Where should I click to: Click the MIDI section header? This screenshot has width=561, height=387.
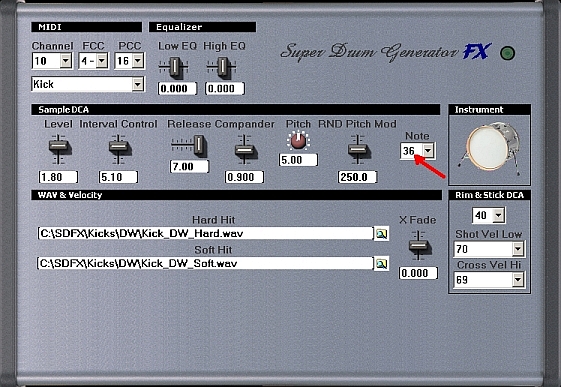[87, 27]
